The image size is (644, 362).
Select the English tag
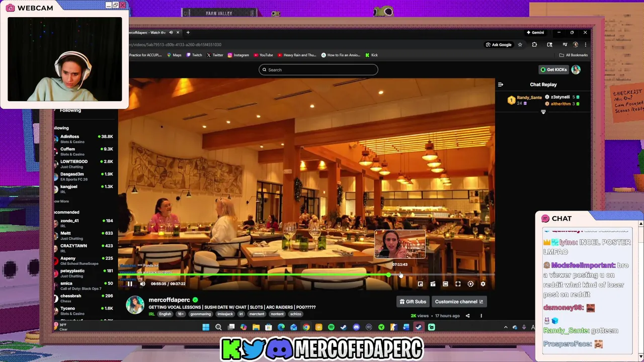click(165, 314)
